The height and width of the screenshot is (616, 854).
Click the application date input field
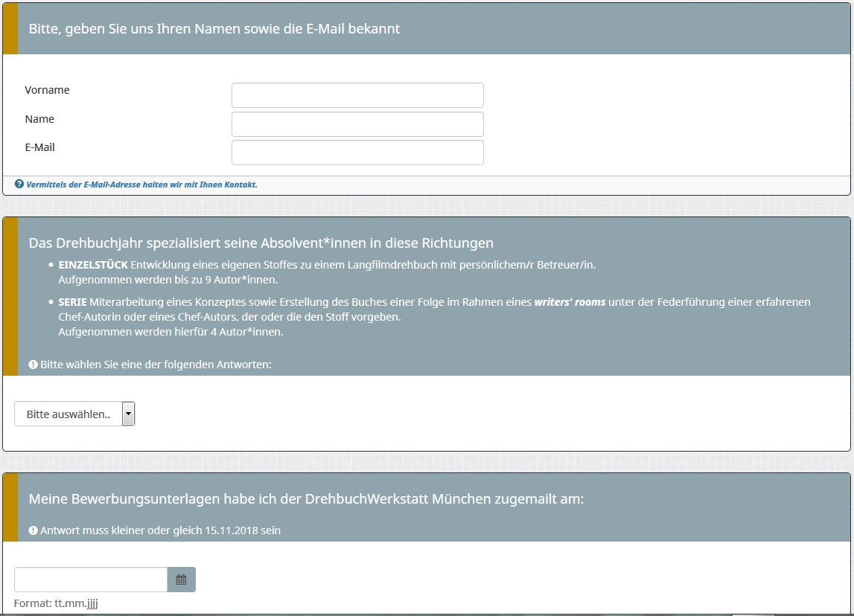coord(91,580)
